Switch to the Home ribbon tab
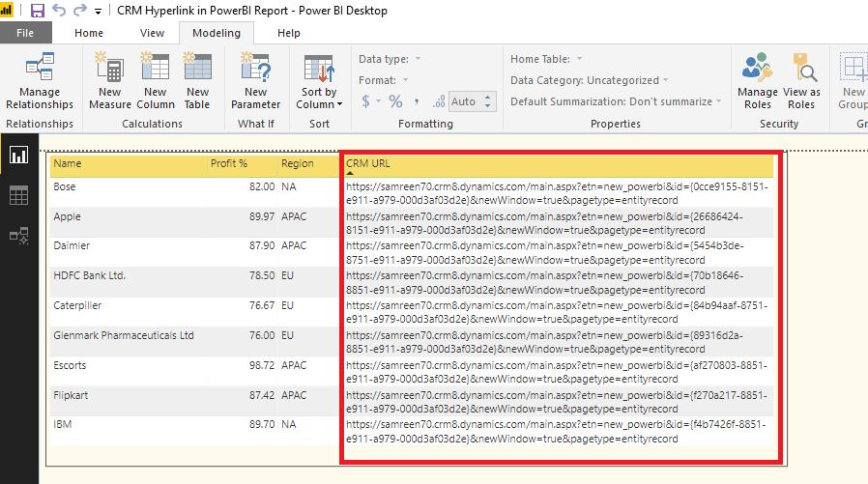Screen dimensions: 868x484 coord(89,33)
